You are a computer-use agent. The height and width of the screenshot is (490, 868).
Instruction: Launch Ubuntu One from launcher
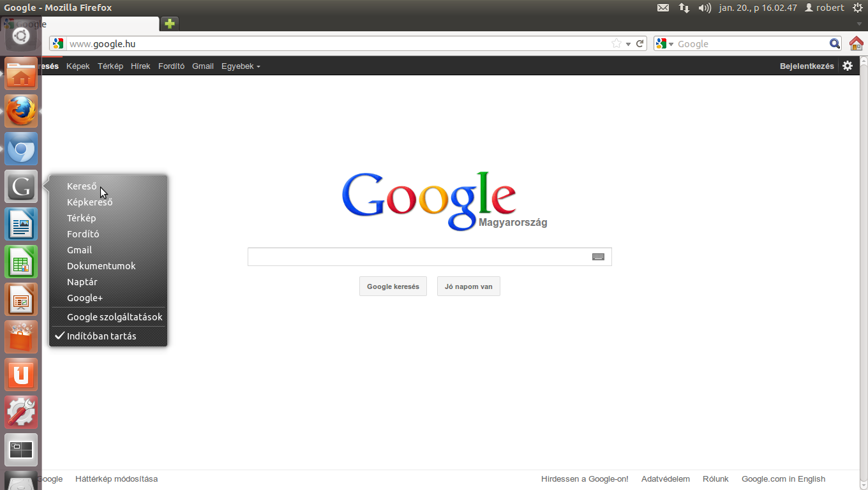[21, 375]
